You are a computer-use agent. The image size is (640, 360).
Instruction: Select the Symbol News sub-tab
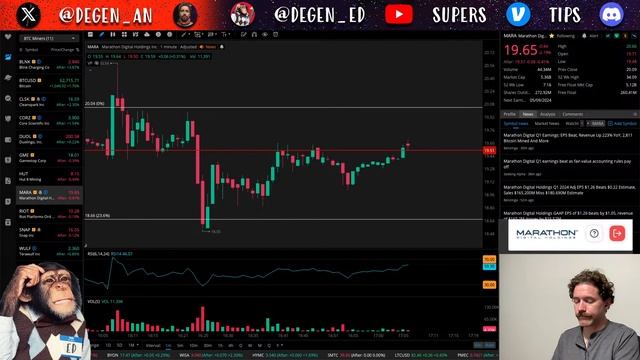[x=516, y=124]
